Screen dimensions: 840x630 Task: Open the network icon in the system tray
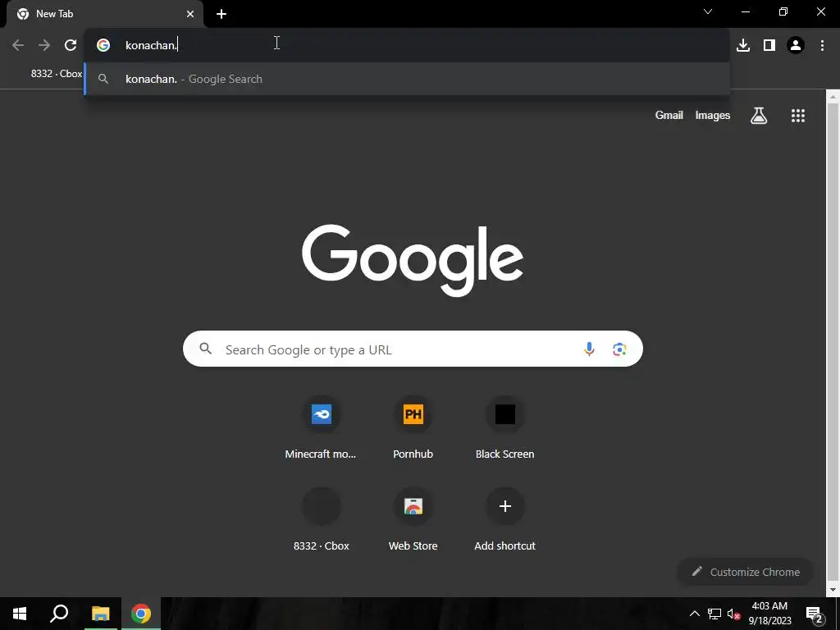click(x=714, y=614)
